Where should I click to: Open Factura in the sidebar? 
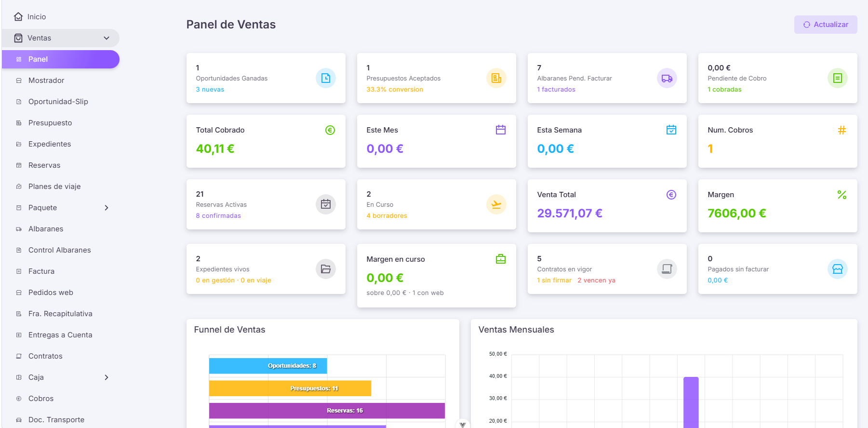pos(61,271)
